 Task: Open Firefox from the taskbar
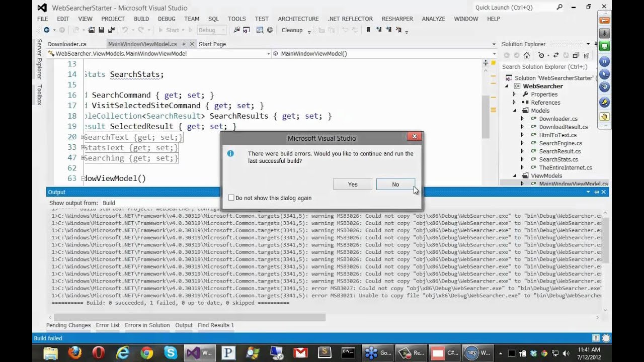point(74,352)
